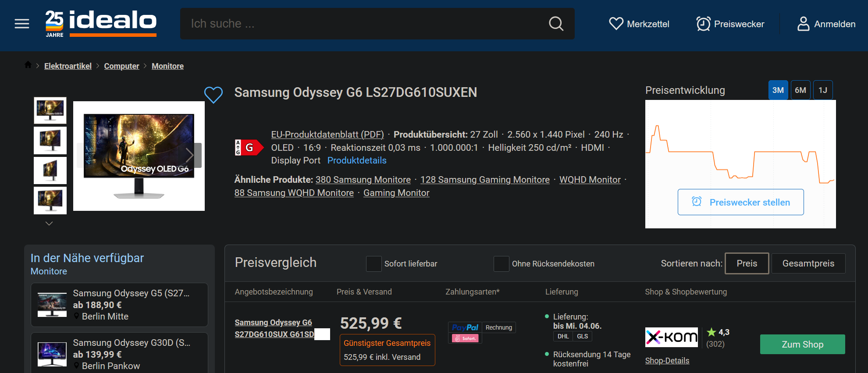
Task: Open Samsung Odyssey G5 nearby offer
Action: 119,305
